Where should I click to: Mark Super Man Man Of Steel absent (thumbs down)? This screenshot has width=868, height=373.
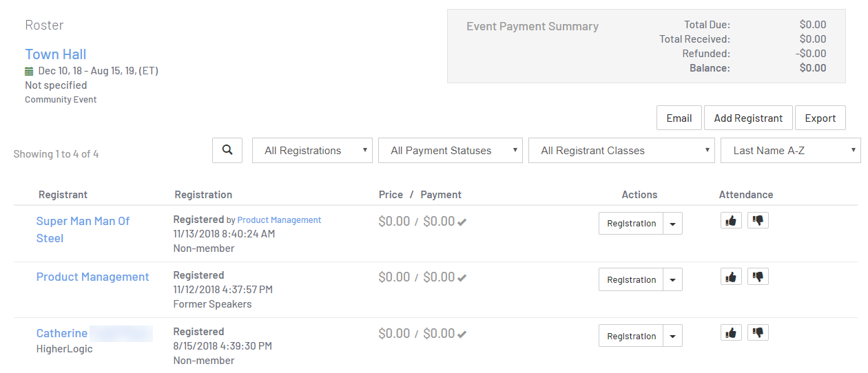tap(758, 221)
